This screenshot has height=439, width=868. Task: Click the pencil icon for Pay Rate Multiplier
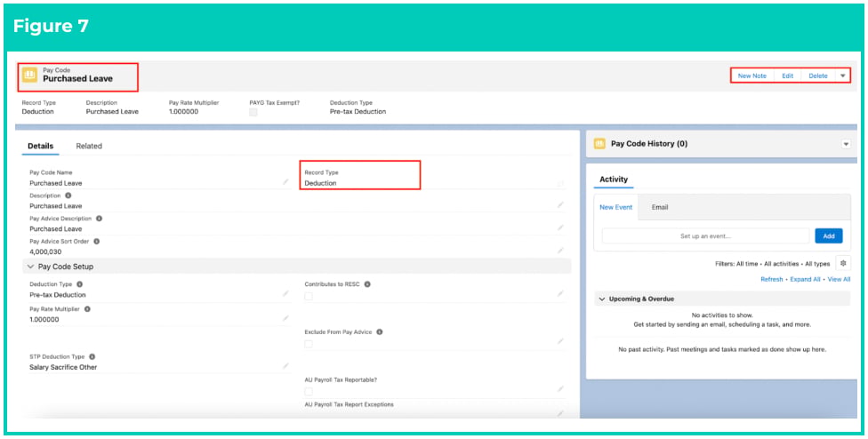point(285,318)
